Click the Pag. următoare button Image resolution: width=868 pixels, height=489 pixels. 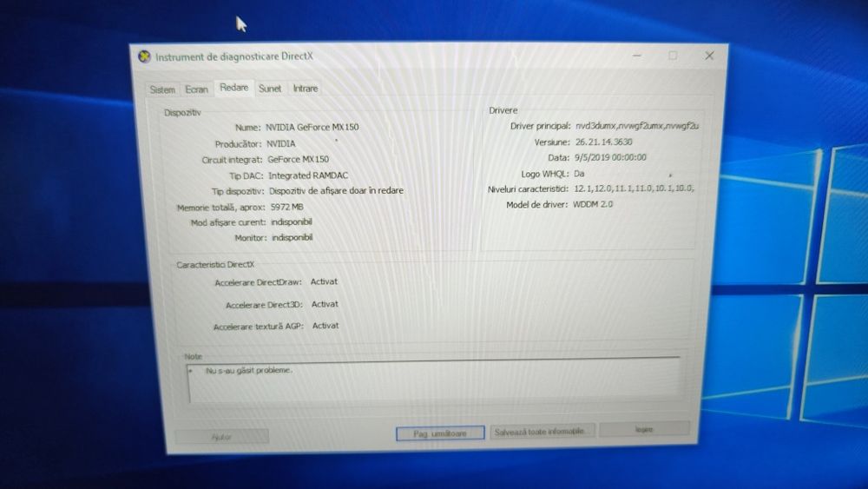pos(440,433)
